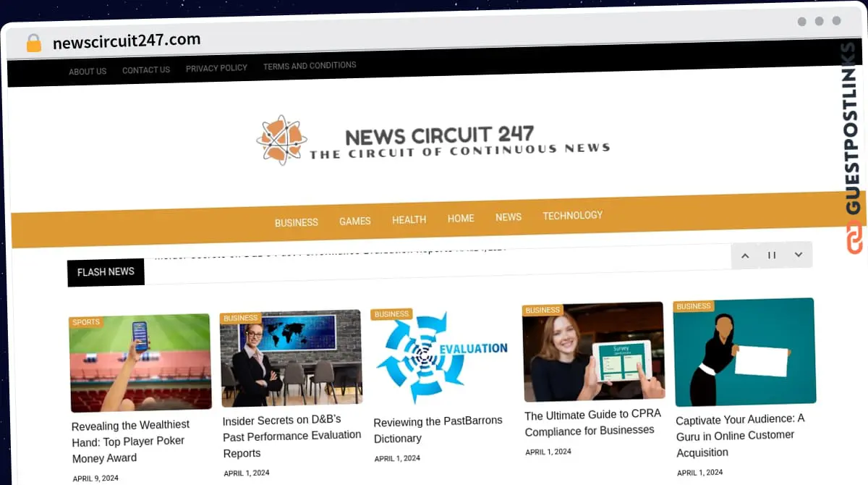Click the News Circuit 247 site title
This screenshot has height=485, width=868.
pyautogui.click(x=440, y=135)
